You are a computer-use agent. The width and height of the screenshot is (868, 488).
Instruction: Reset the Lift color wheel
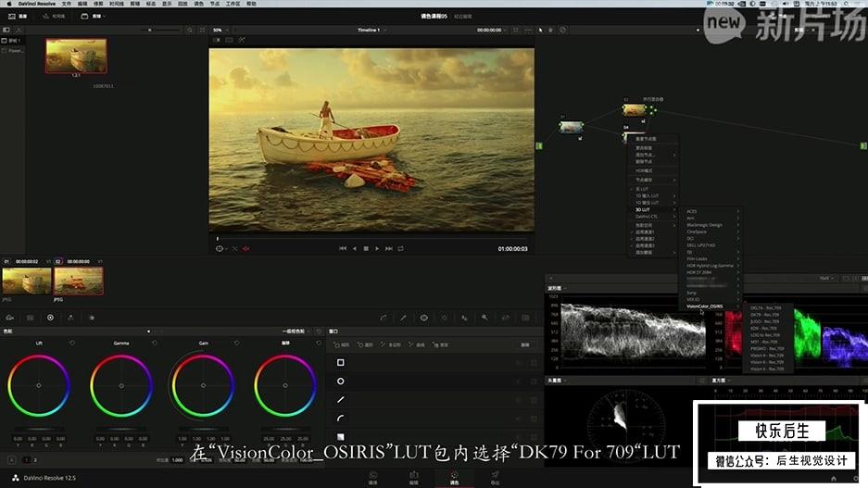72,343
